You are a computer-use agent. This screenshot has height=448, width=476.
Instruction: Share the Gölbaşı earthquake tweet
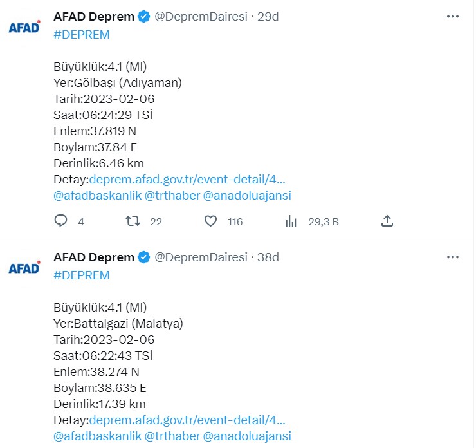tap(387, 221)
